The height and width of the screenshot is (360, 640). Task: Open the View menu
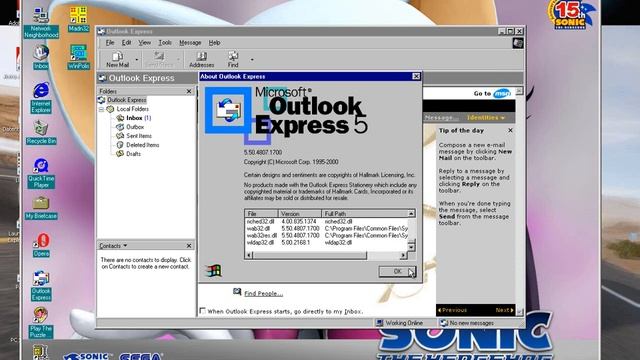pyautogui.click(x=144, y=42)
